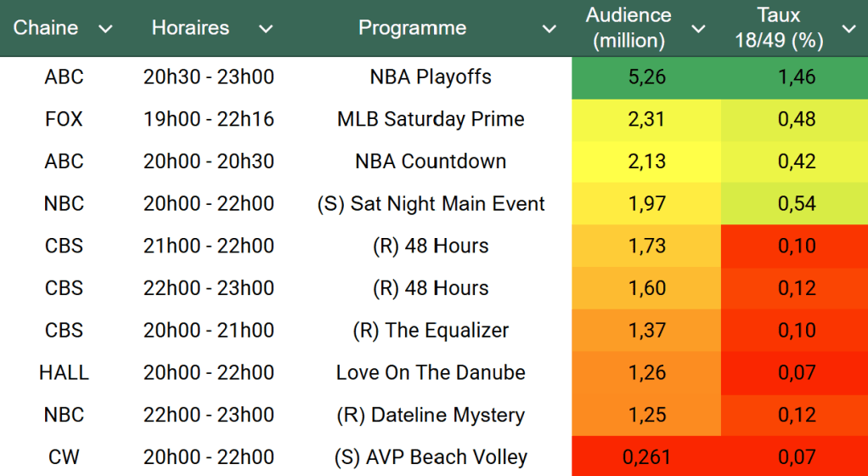Click the Audience (million) dropdown chevron
The image size is (868, 476).
point(698,29)
